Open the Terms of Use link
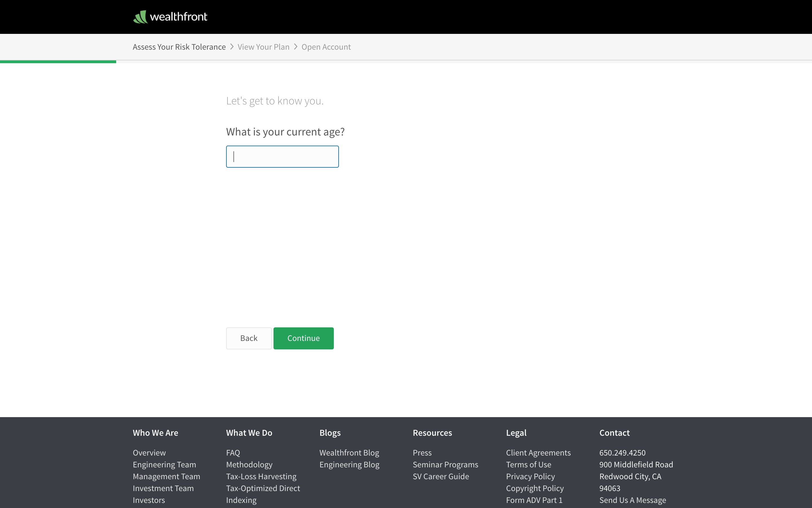The image size is (812, 508). click(529, 465)
